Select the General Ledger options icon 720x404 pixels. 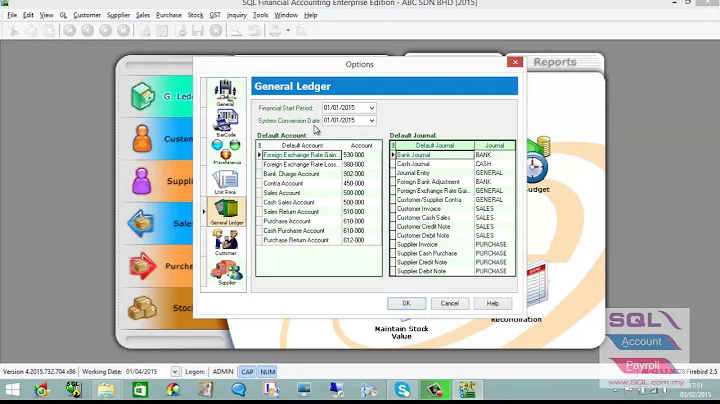227,212
